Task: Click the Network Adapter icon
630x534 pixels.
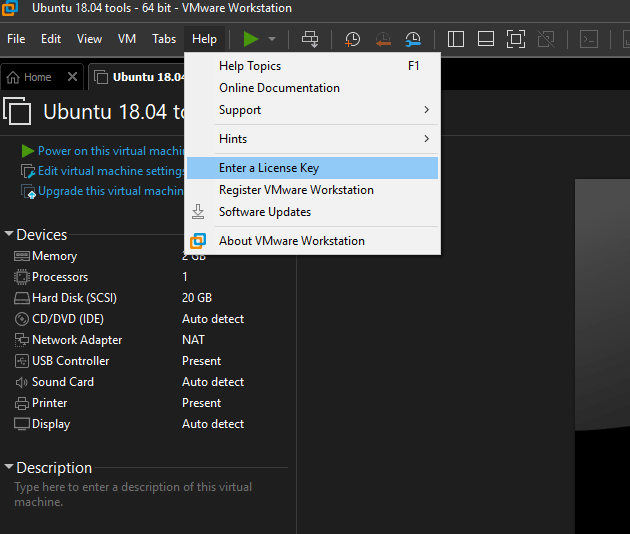Action: pos(22,340)
